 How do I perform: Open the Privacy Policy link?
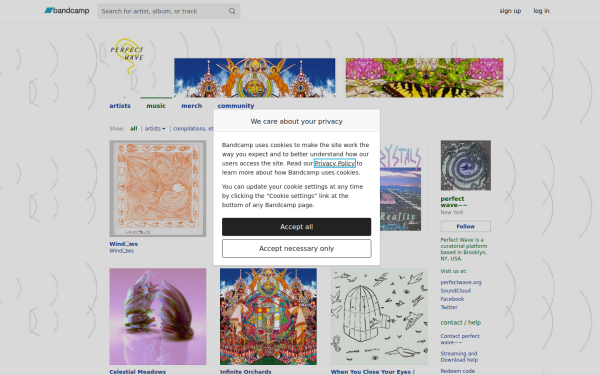click(335, 163)
